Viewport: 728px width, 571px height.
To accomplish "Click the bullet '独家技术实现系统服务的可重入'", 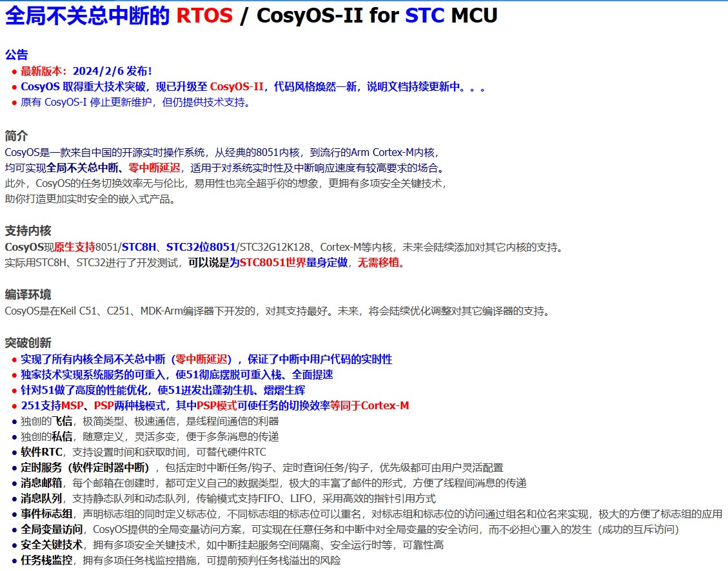I will click(x=177, y=374).
